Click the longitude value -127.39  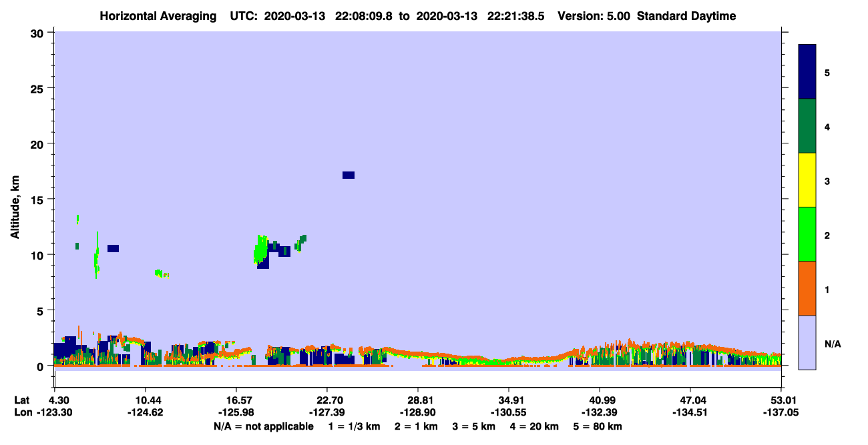click(327, 412)
